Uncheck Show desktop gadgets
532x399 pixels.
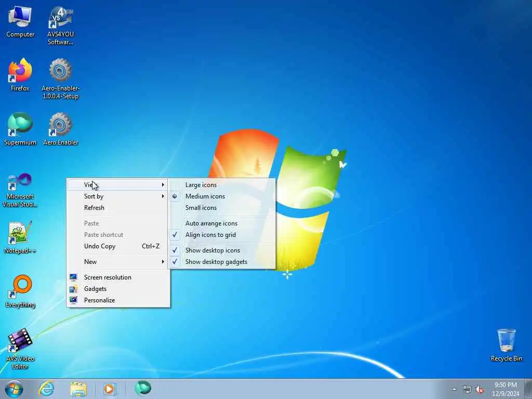tap(222, 262)
